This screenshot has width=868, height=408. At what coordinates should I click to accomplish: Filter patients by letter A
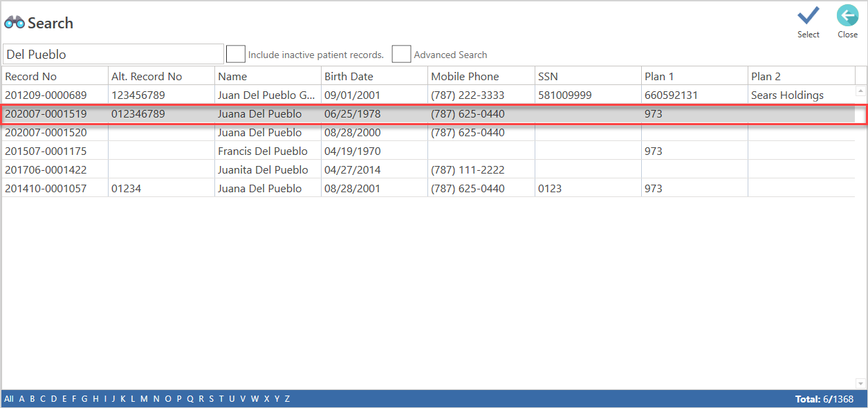point(21,399)
